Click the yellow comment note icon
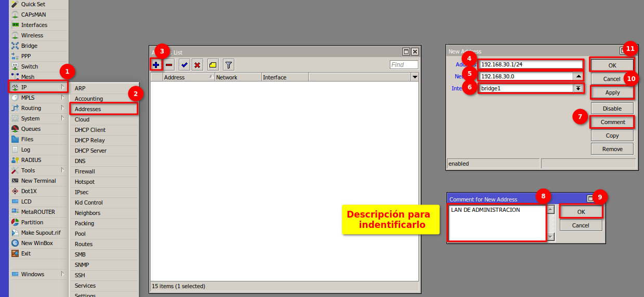The width and height of the screenshot is (644, 297). (213, 65)
